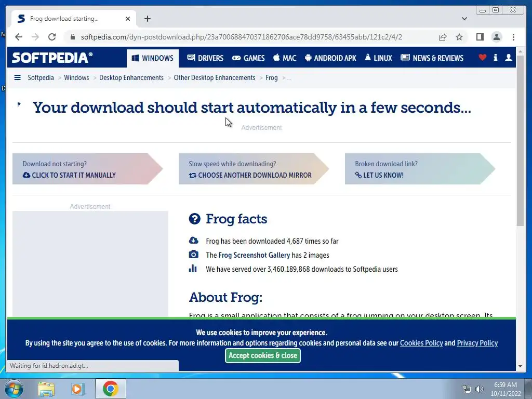Open Windows Explorer from taskbar
The image size is (532, 399).
click(x=46, y=389)
